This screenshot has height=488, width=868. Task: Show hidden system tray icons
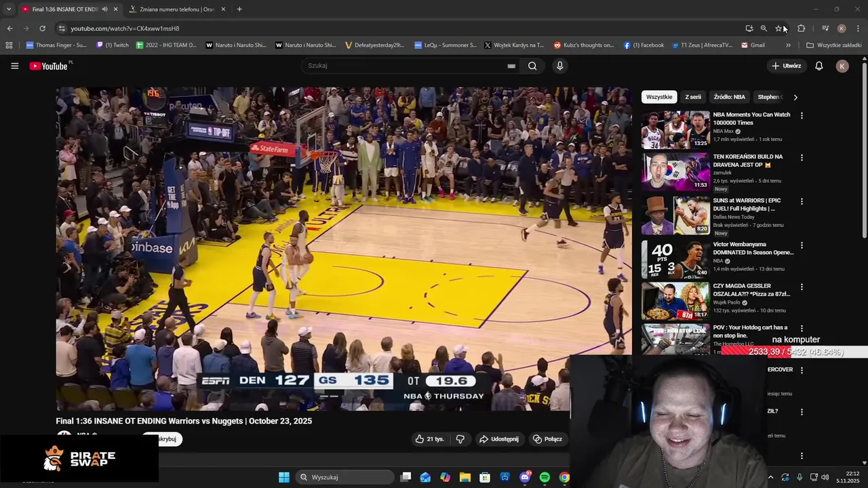click(770, 477)
